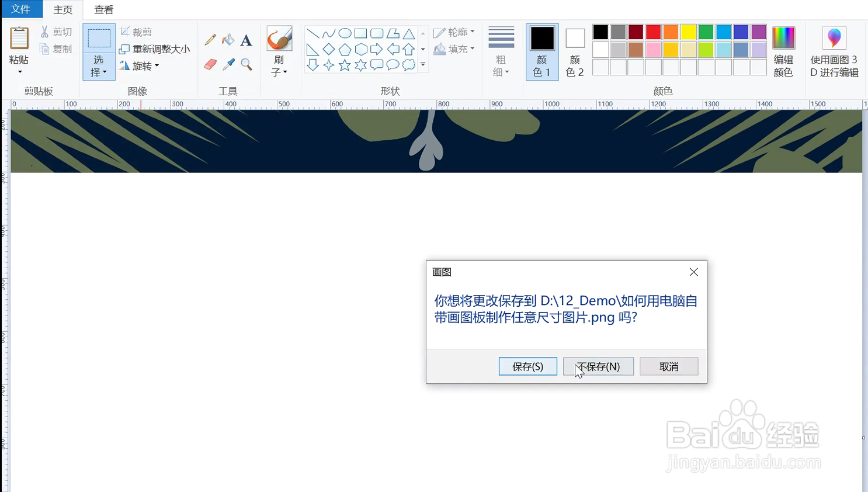Choose the Right arrow shape
868x492 pixels.
click(377, 49)
